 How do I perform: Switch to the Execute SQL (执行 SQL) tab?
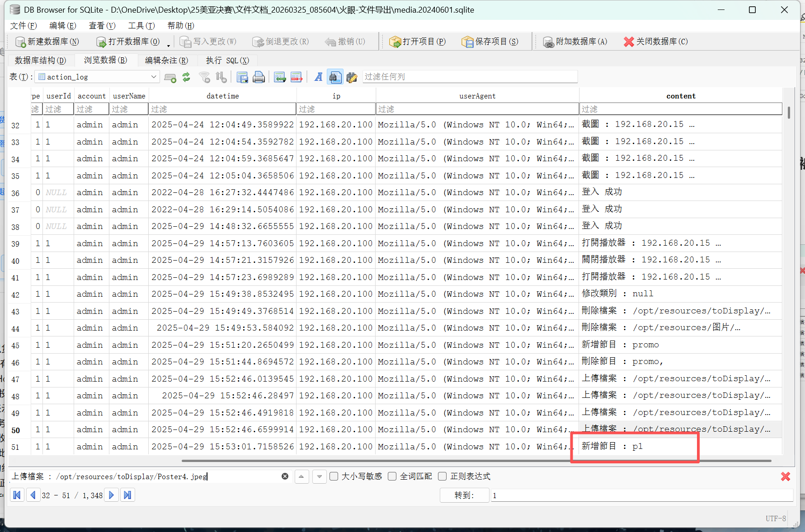point(227,61)
